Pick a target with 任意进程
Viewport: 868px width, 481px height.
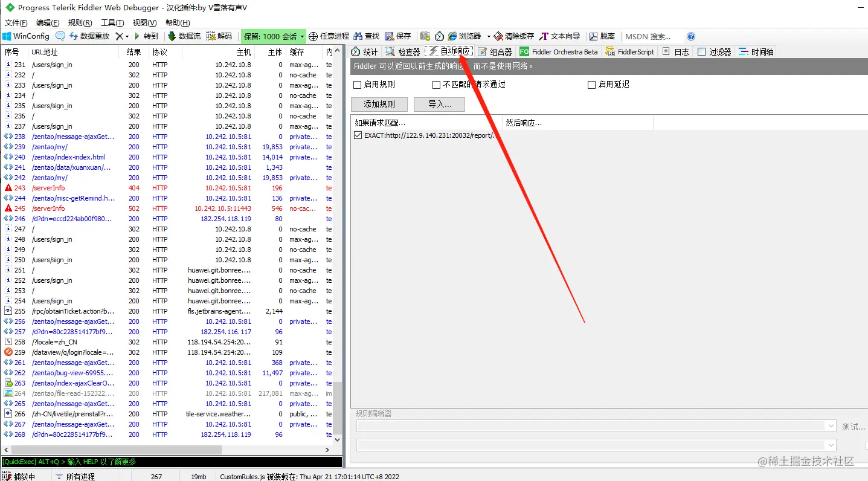click(329, 36)
